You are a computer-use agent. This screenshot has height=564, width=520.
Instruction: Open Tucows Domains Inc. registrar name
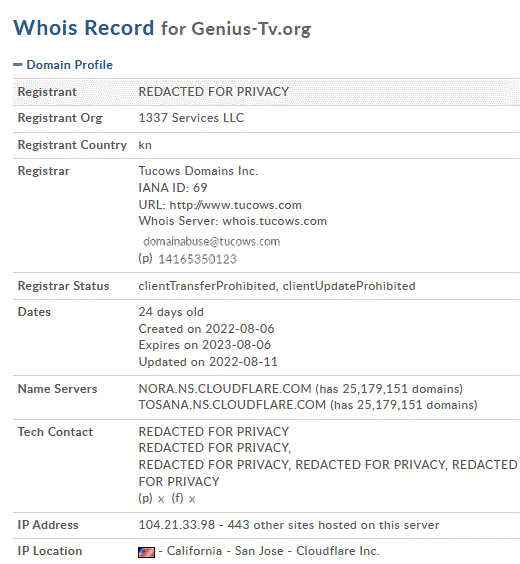(x=198, y=171)
